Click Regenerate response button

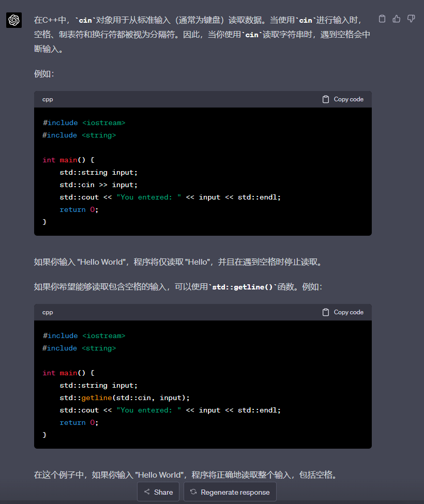click(x=230, y=492)
